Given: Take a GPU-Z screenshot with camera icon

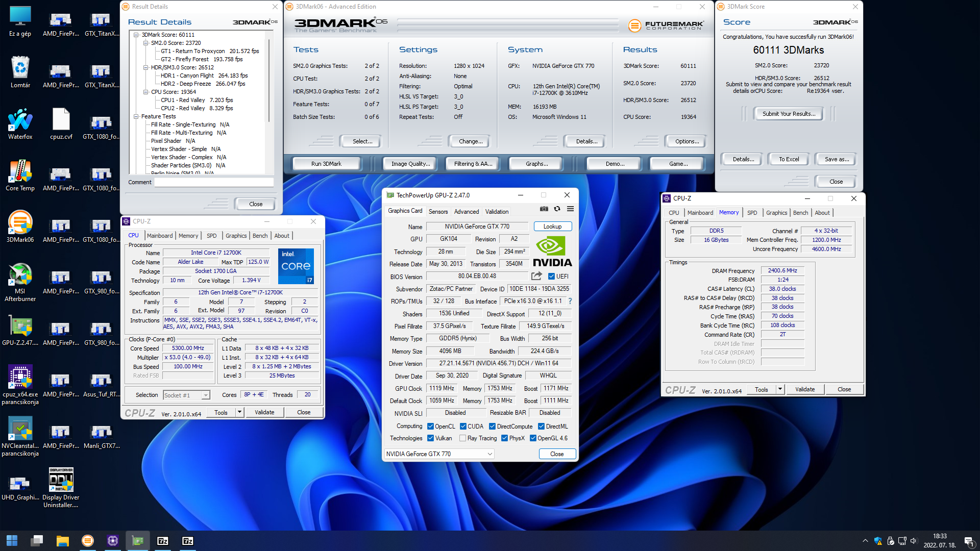Looking at the screenshot, I should [x=544, y=209].
